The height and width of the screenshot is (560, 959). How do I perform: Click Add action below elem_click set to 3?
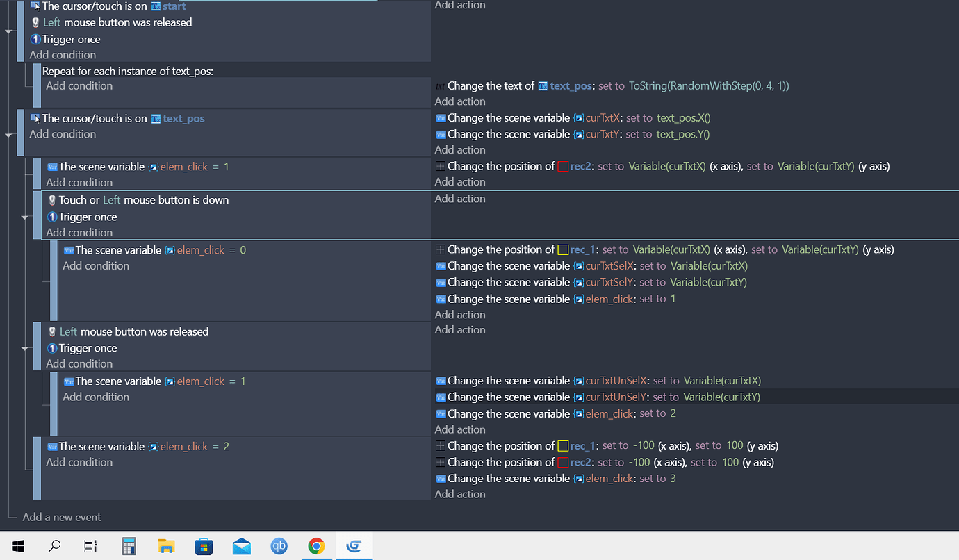click(x=460, y=494)
